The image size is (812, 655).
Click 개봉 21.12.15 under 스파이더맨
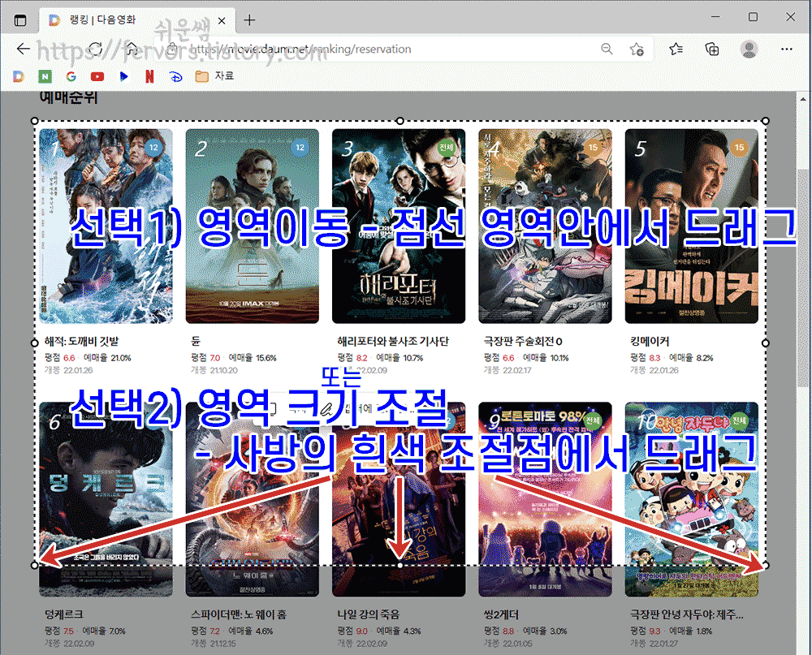214,644
